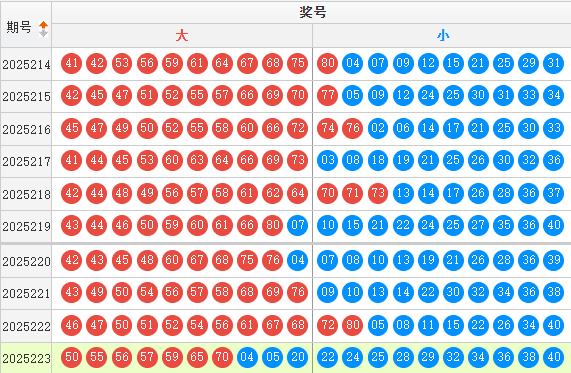Sort 期号 ascending with orange up arrow
Image resolution: width=571 pixels, height=373 pixels.
(x=44, y=25)
